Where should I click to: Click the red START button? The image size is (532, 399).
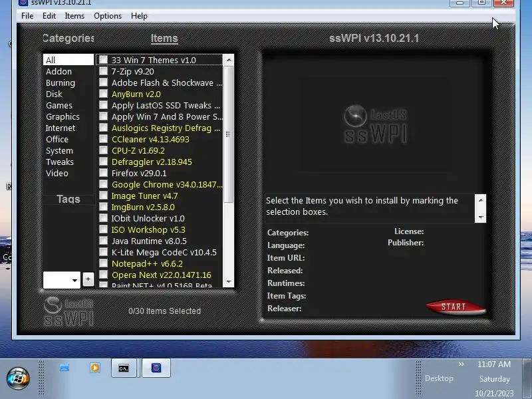[456, 307]
